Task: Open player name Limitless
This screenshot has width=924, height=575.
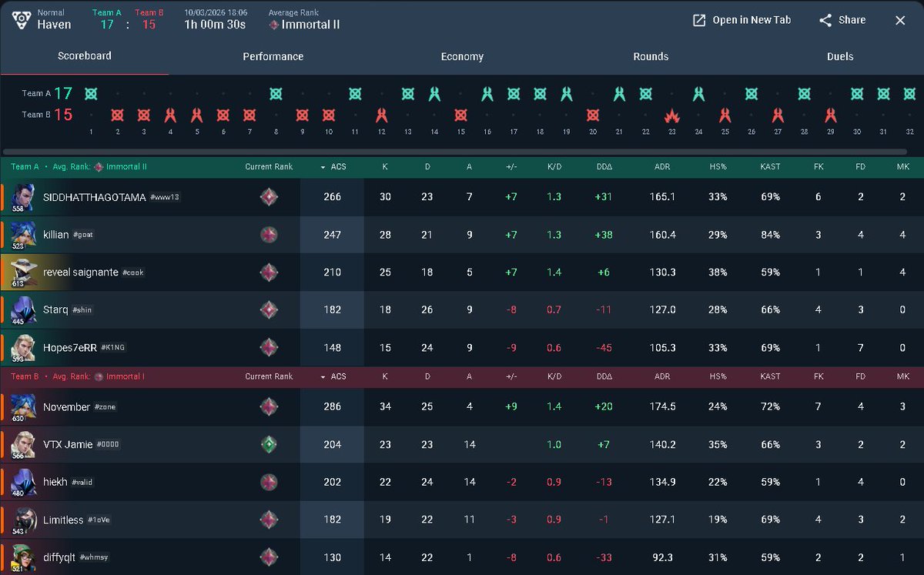Action: (63, 520)
